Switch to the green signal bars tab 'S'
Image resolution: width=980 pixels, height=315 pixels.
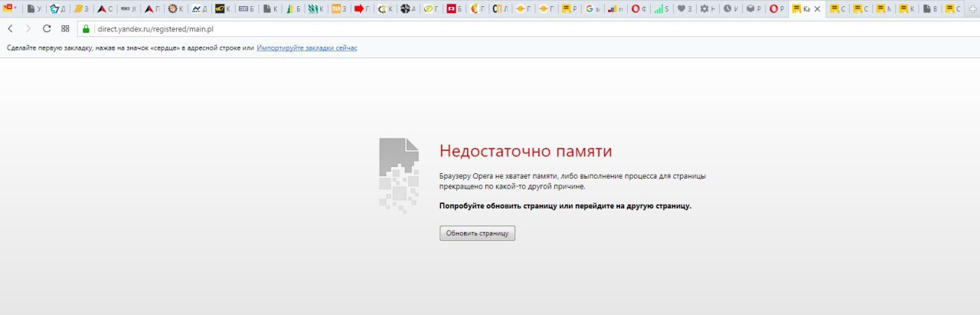[662, 9]
